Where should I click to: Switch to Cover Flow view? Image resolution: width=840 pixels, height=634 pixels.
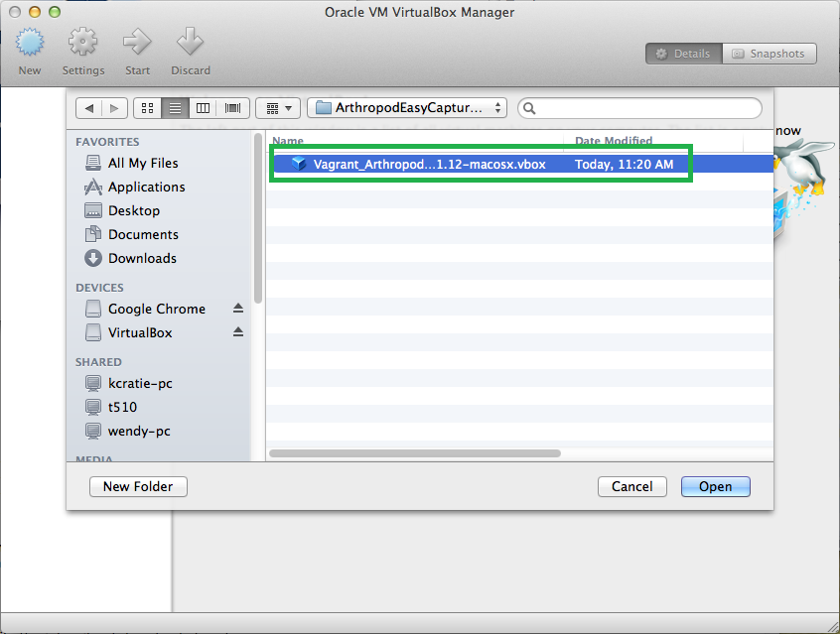[x=232, y=108]
